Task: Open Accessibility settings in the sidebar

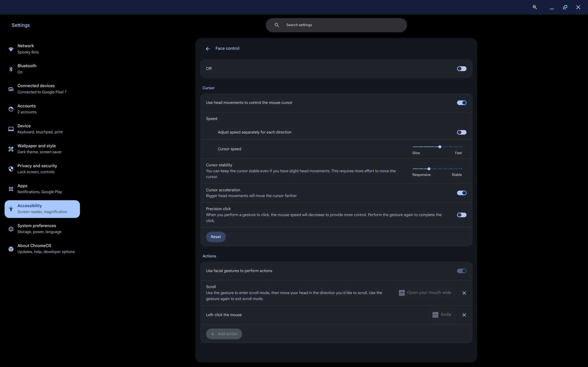Action: [42, 209]
